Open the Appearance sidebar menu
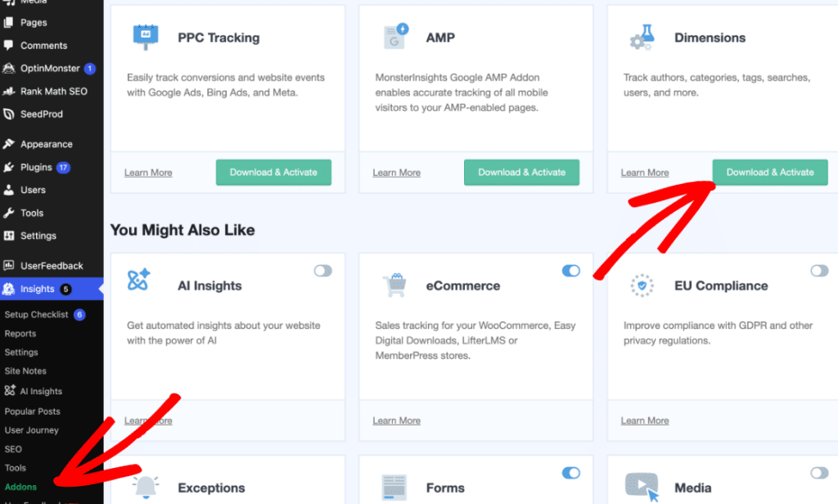This screenshot has width=838, height=504. [x=46, y=144]
